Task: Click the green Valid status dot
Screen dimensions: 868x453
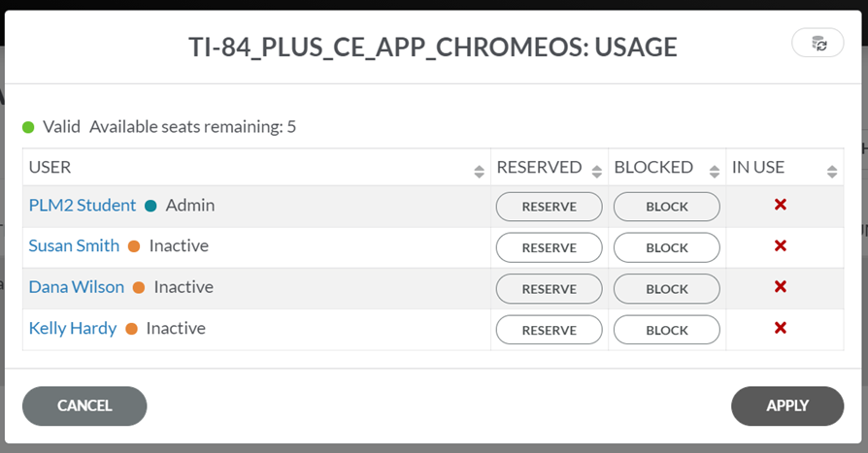Action: pyautogui.click(x=28, y=127)
